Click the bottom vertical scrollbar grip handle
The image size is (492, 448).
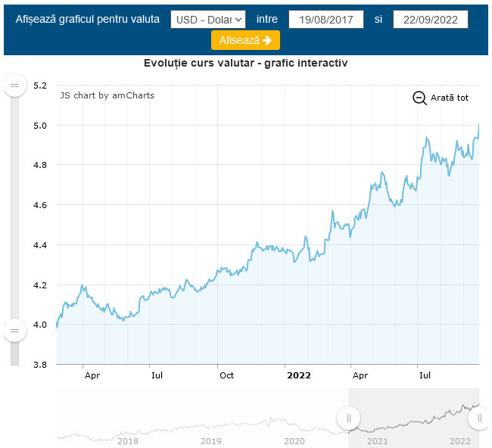tap(14, 331)
